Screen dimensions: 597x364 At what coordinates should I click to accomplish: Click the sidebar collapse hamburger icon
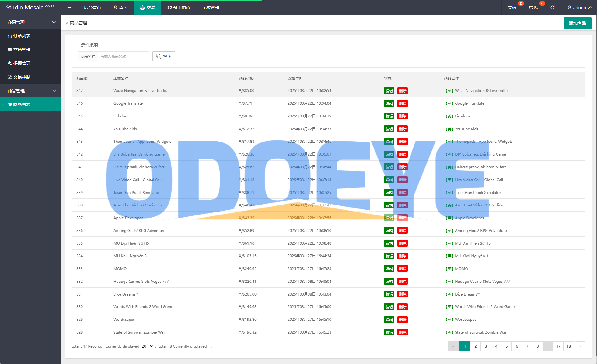pyautogui.click(x=69, y=8)
